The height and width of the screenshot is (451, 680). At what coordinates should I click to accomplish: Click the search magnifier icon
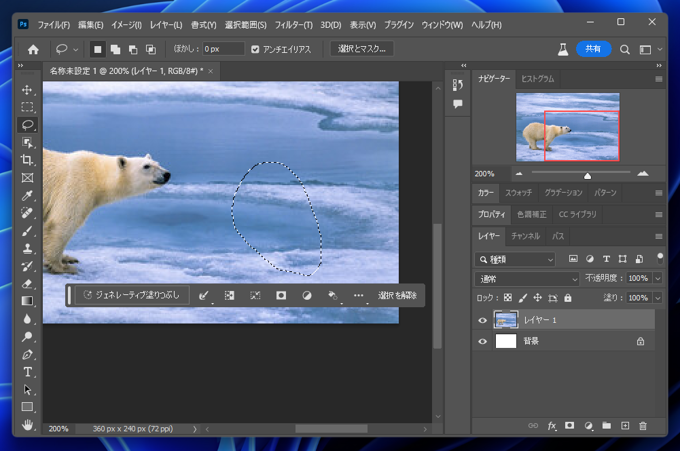[x=625, y=48]
